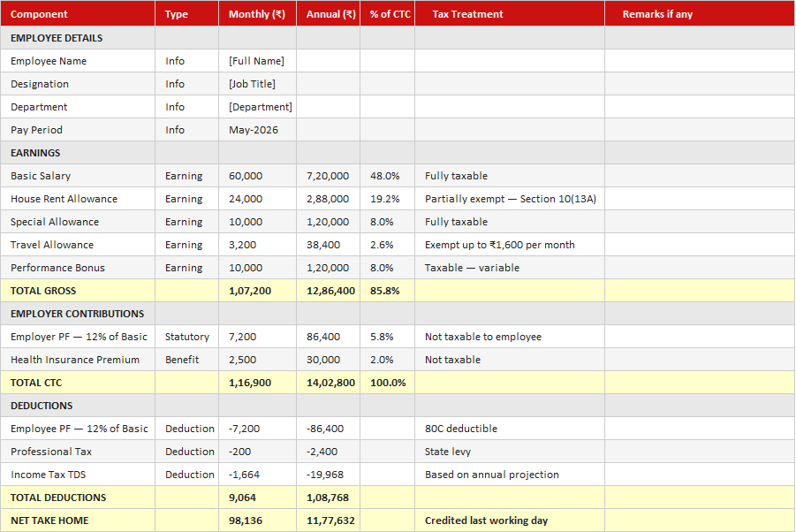796x532 pixels.
Task: Select the Basic Salary cell
Action: coord(78,176)
